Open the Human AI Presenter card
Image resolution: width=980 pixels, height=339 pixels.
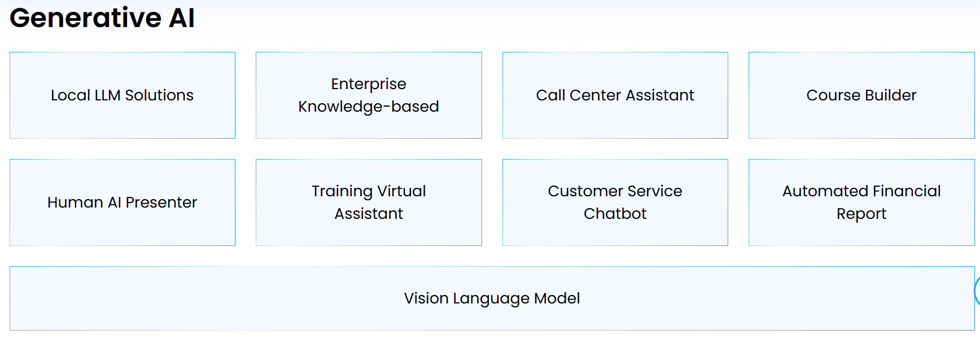point(123,202)
